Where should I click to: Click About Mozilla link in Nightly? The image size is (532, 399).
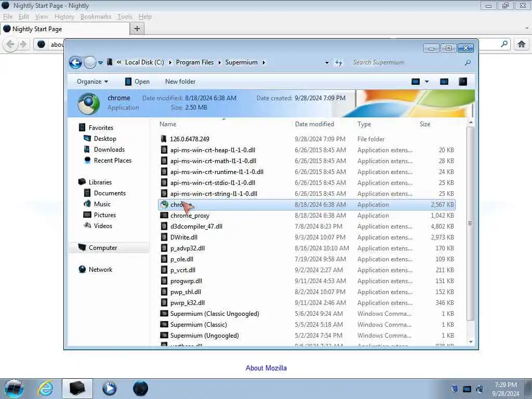266,368
